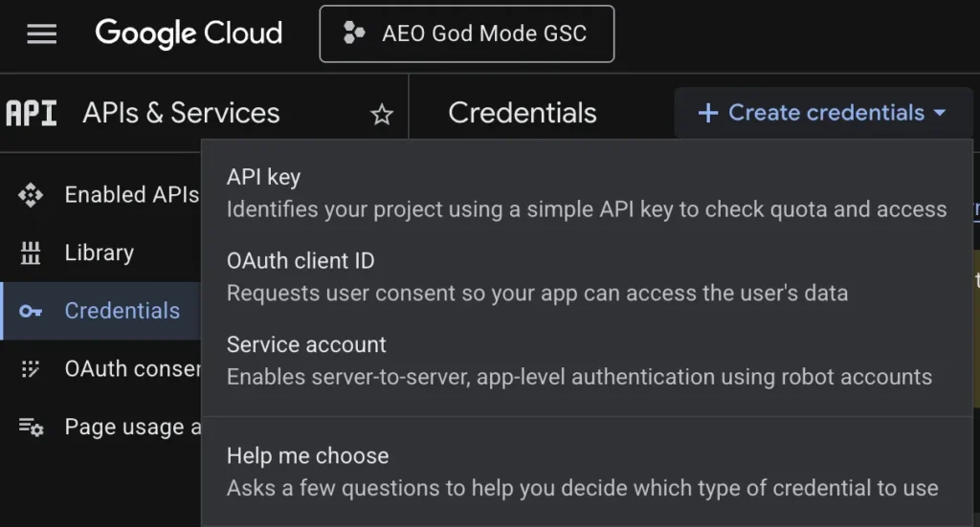This screenshot has height=527, width=980.
Task: Click the OAuth consent screen icon
Action: 31,369
